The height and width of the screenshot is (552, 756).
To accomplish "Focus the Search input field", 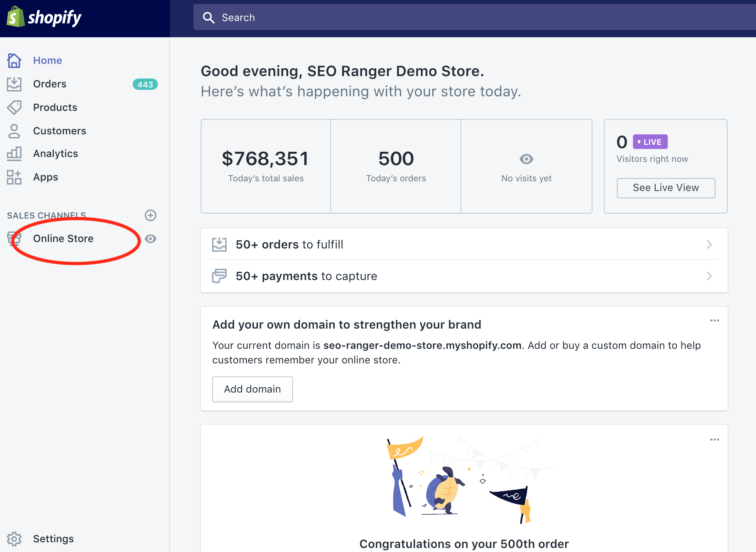I will (474, 17).
